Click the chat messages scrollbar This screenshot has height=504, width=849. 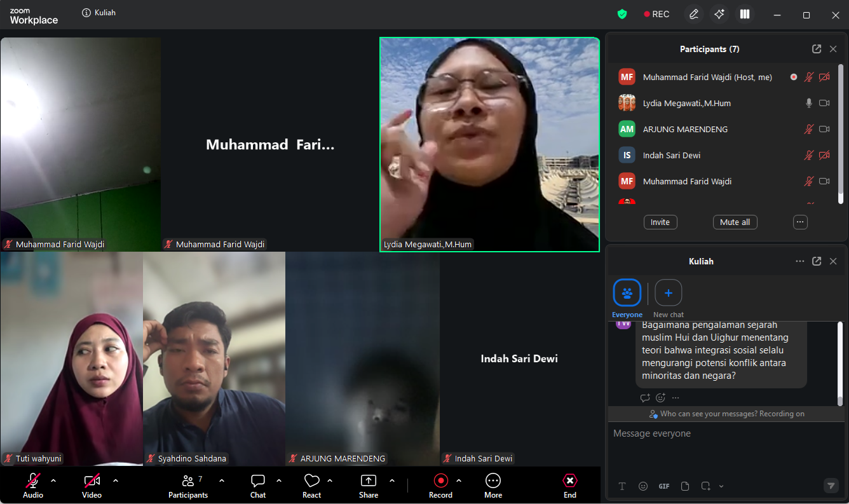[x=840, y=364]
